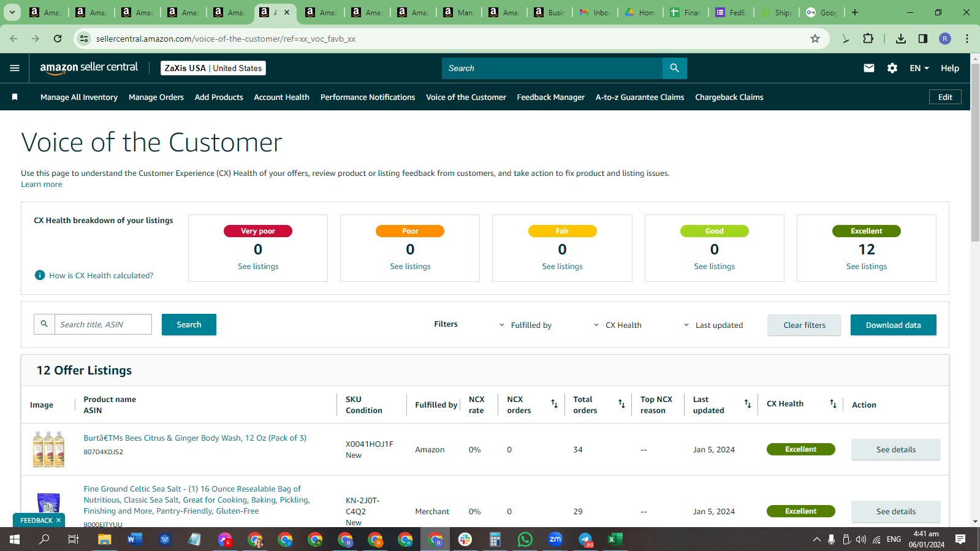Go back to the previous browser page

[13, 39]
